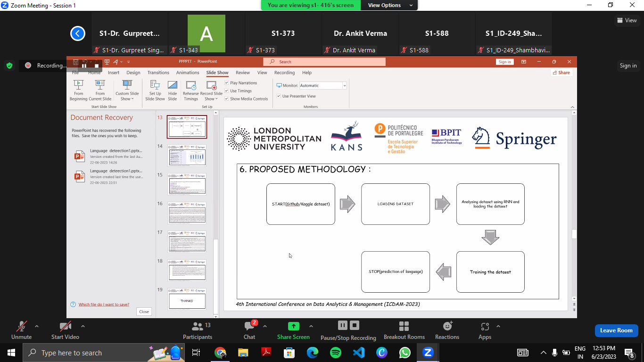Stop the Zoom recording
This screenshot has width=644, height=362.
(x=355, y=325)
